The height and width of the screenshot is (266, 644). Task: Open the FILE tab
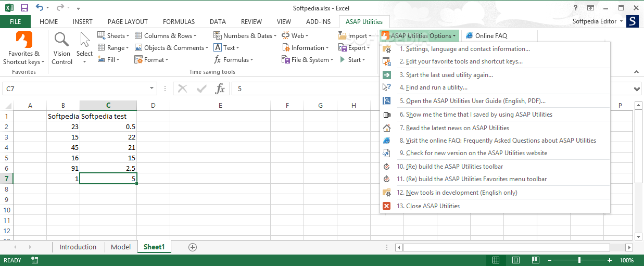[x=16, y=22]
